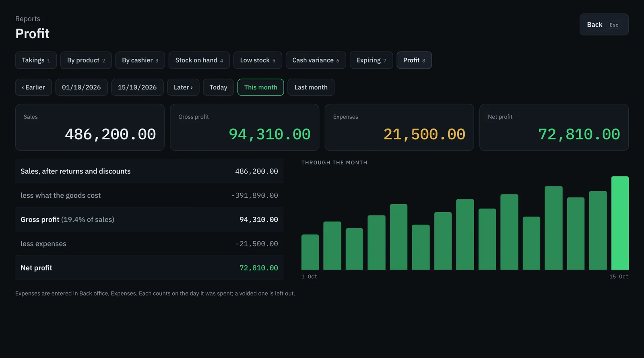644x358 pixels.
Task: Click the 'Reports' breadcrumb label
Action: point(28,19)
